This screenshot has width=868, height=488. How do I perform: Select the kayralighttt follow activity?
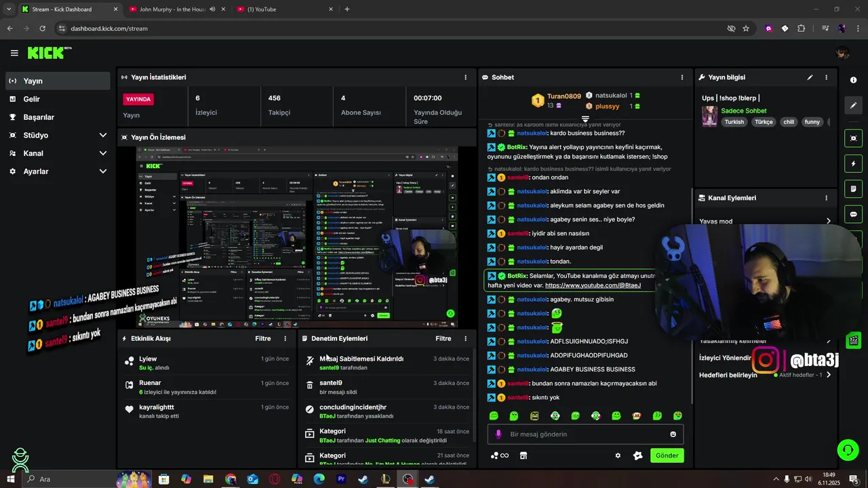206,411
